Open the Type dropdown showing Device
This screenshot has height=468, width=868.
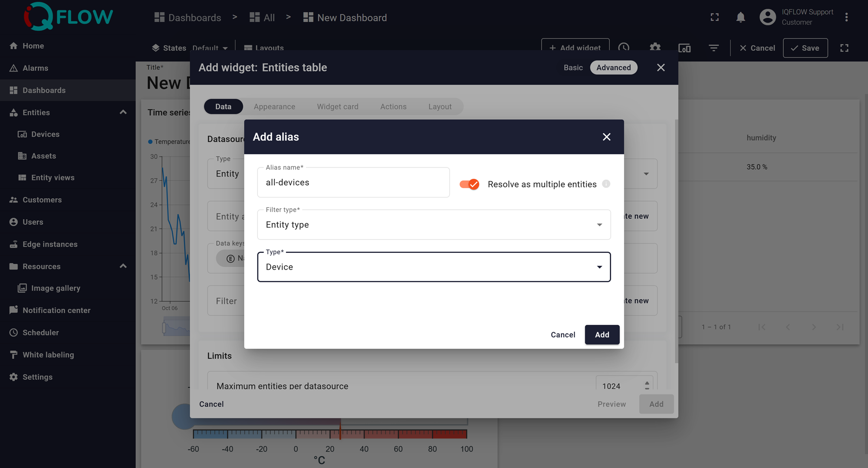pos(434,267)
